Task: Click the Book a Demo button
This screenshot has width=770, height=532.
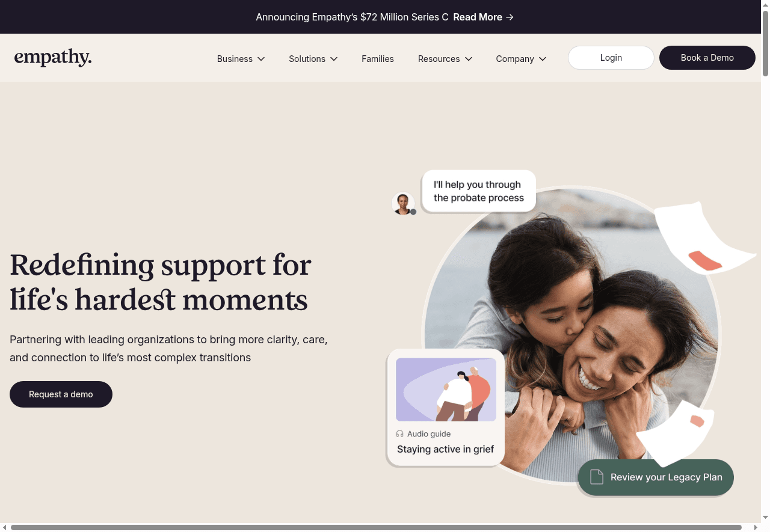Action: (707, 58)
